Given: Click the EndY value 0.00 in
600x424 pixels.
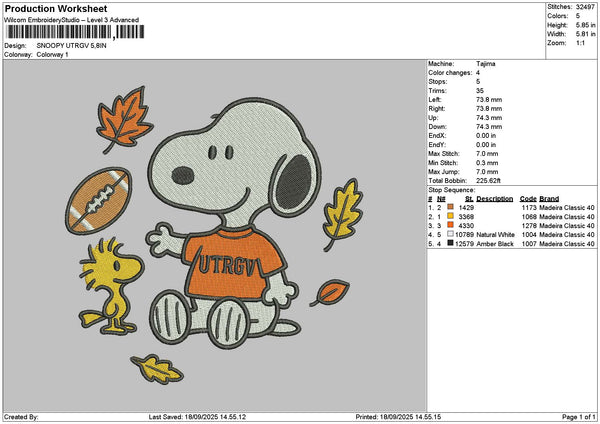Looking at the screenshot, I should [486, 145].
